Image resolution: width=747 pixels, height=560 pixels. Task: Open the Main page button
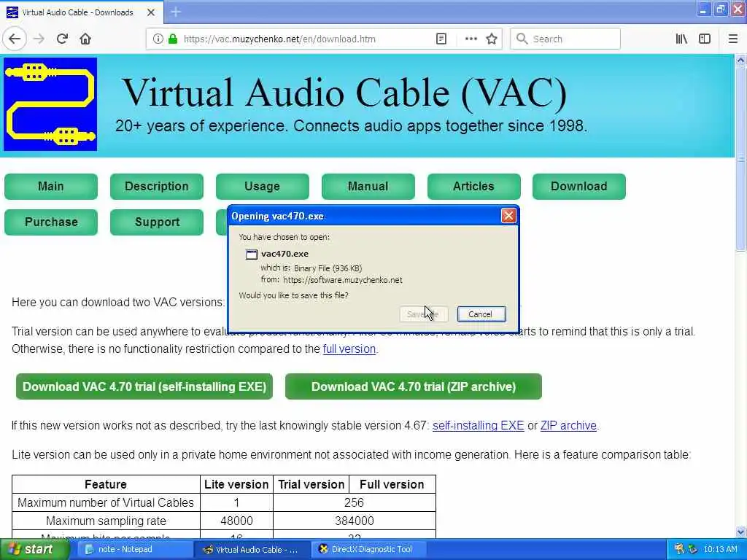point(51,186)
